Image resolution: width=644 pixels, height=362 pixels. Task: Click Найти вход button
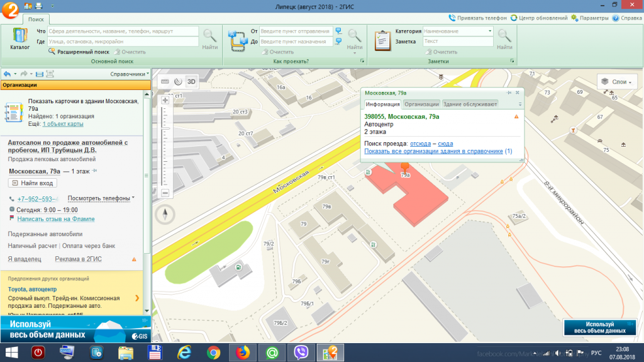[33, 183]
